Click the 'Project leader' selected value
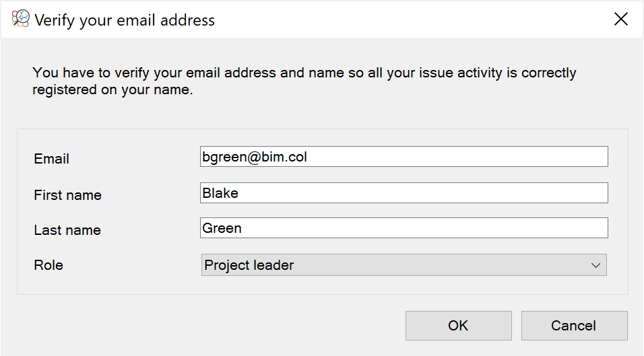The image size is (644, 356). point(249,265)
